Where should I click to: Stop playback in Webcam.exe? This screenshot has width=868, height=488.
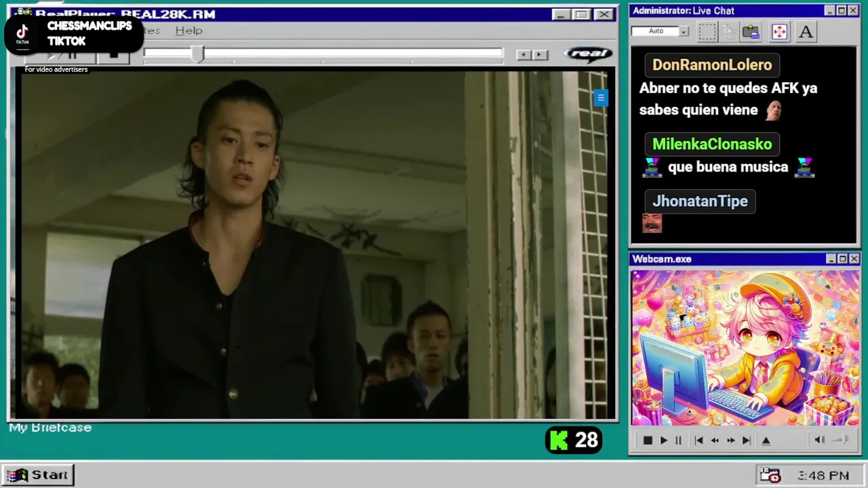(x=648, y=441)
